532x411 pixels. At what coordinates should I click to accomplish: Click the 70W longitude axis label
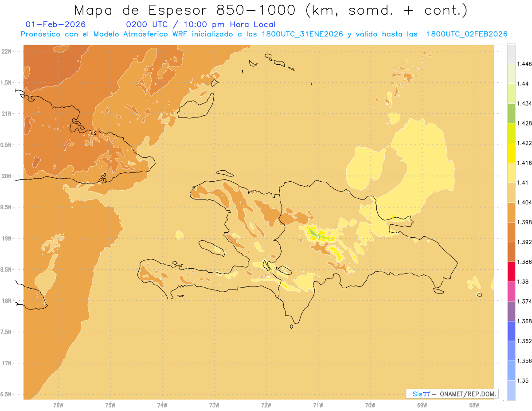click(370, 405)
